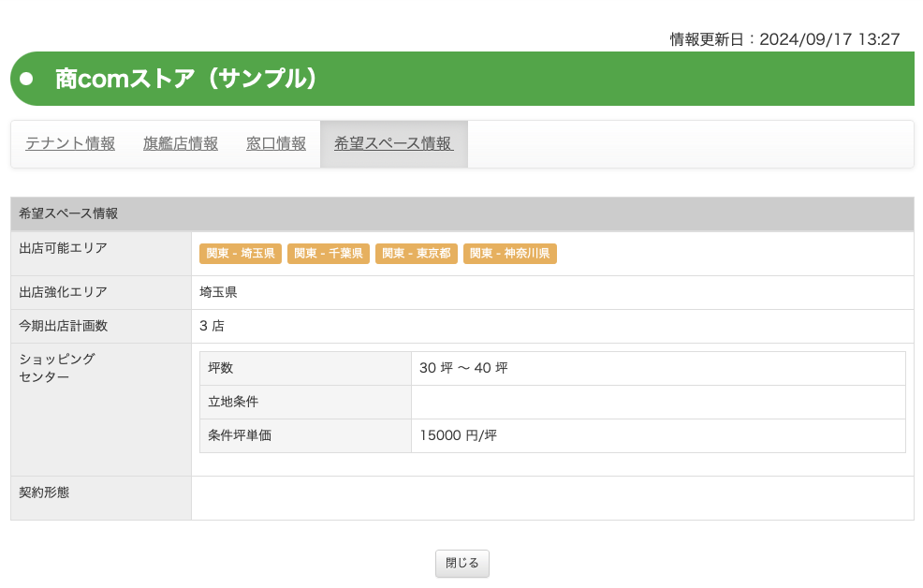This screenshot has width=923, height=588.
Task: Click the 商comストア（サンプル） store title
Action: point(187,79)
